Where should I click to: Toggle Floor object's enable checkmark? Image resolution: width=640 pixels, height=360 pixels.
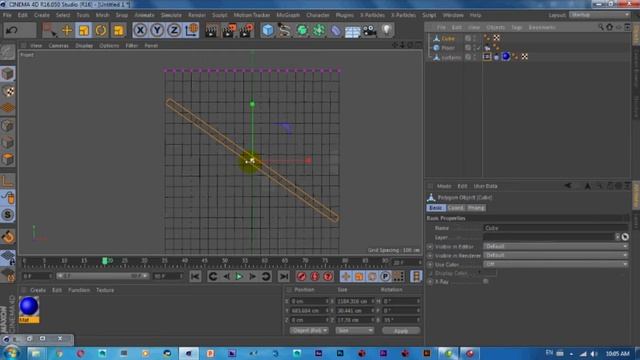point(478,48)
